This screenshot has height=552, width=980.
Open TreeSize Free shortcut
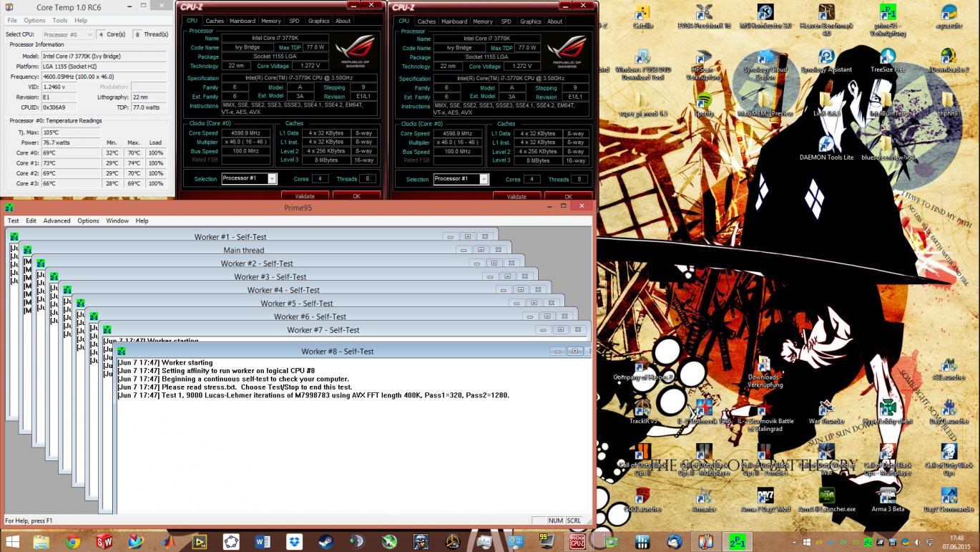(x=888, y=61)
